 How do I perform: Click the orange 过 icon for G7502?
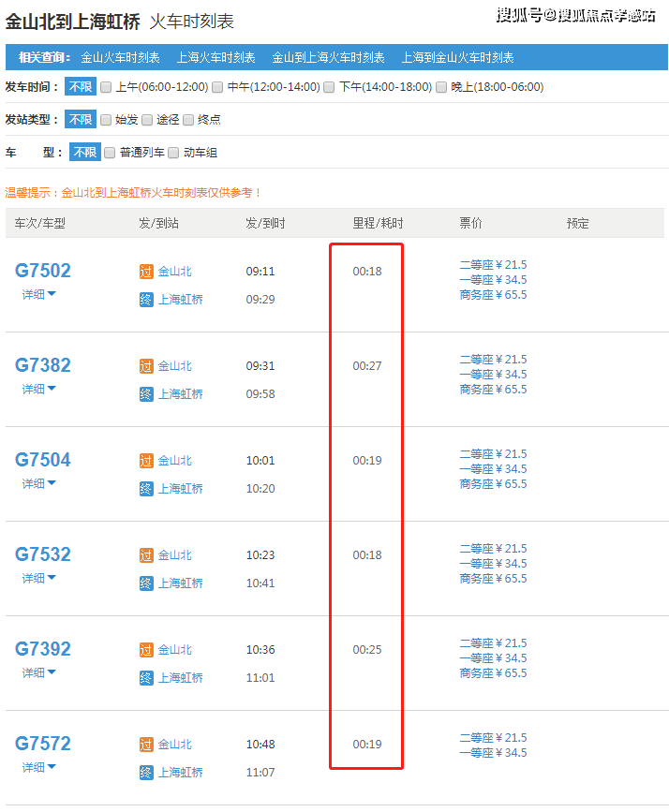coord(145,272)
